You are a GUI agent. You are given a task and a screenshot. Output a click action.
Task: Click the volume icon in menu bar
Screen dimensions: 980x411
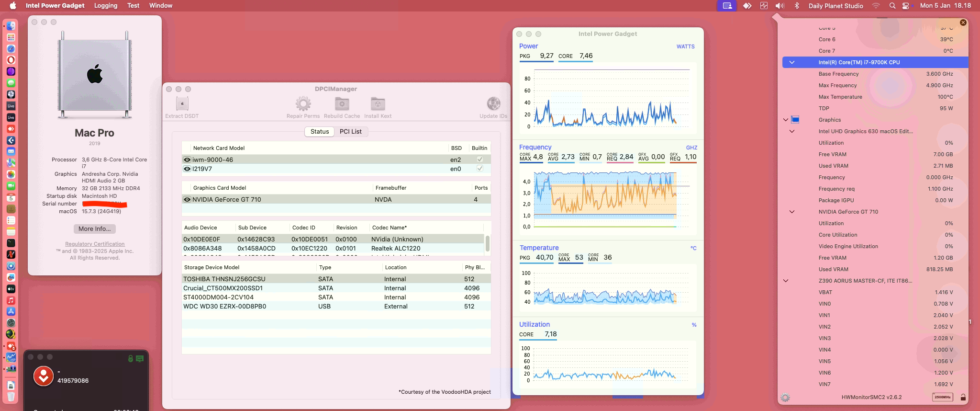(780, 6)
